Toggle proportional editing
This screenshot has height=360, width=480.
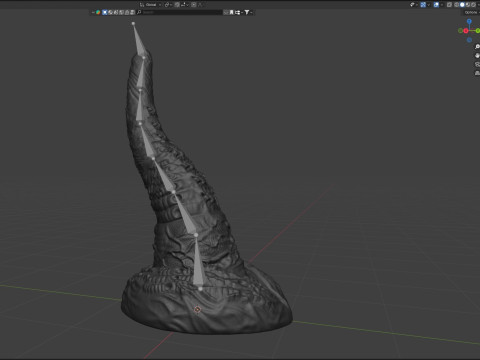click(x=194, y=5)
